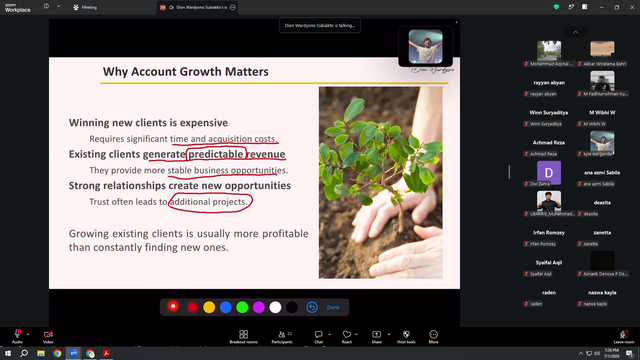Click the icon right of the green shield
640x360 pixels.
571,7
